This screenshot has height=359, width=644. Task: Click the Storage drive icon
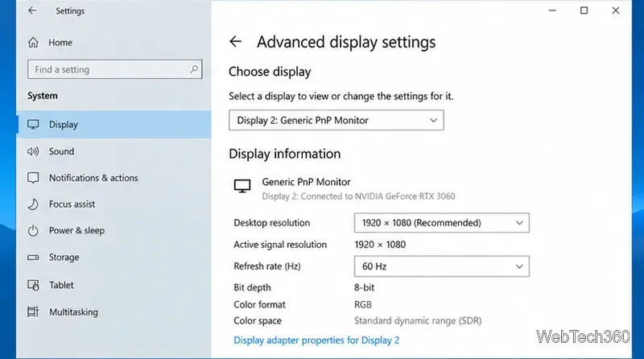(x=33, y=257)
